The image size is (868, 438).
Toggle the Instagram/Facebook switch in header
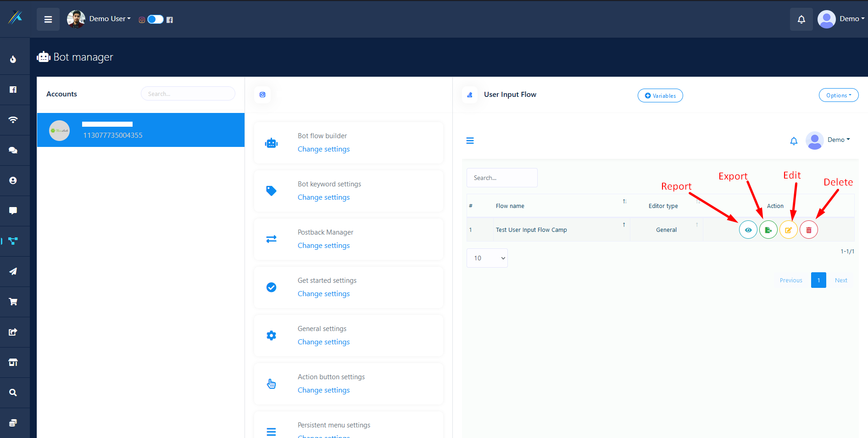click(x=156, y=19)
